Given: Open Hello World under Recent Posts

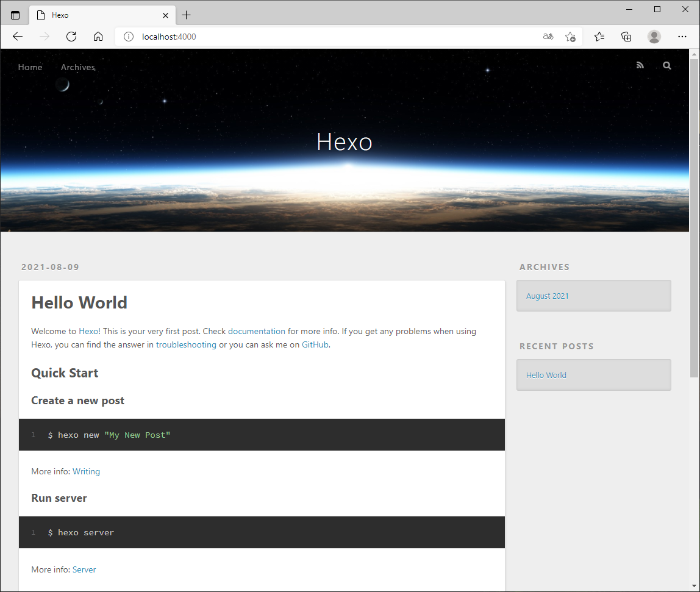Looking at the screenshot, I should pyautogui.click(x=546, y=375).
